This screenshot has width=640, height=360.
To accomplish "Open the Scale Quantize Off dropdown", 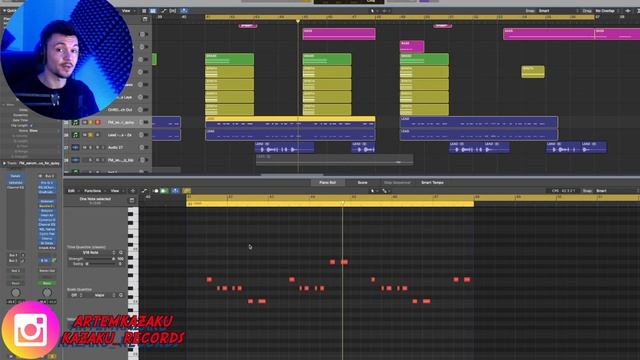I will point(75,295).
